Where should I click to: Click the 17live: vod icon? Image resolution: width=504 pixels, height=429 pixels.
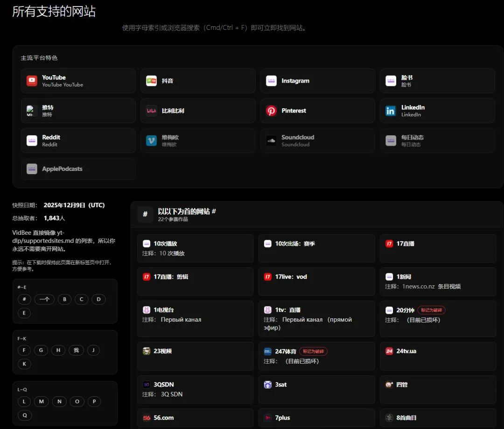[268, 276]
